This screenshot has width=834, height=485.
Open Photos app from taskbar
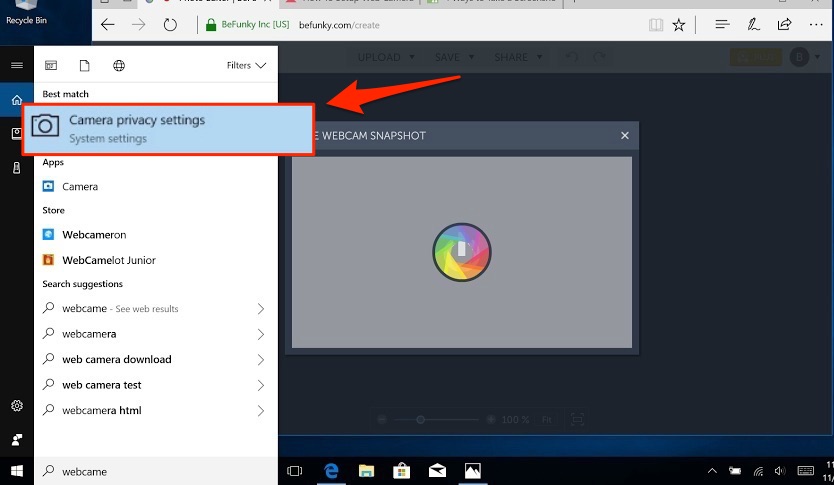(x=473, y=471)
